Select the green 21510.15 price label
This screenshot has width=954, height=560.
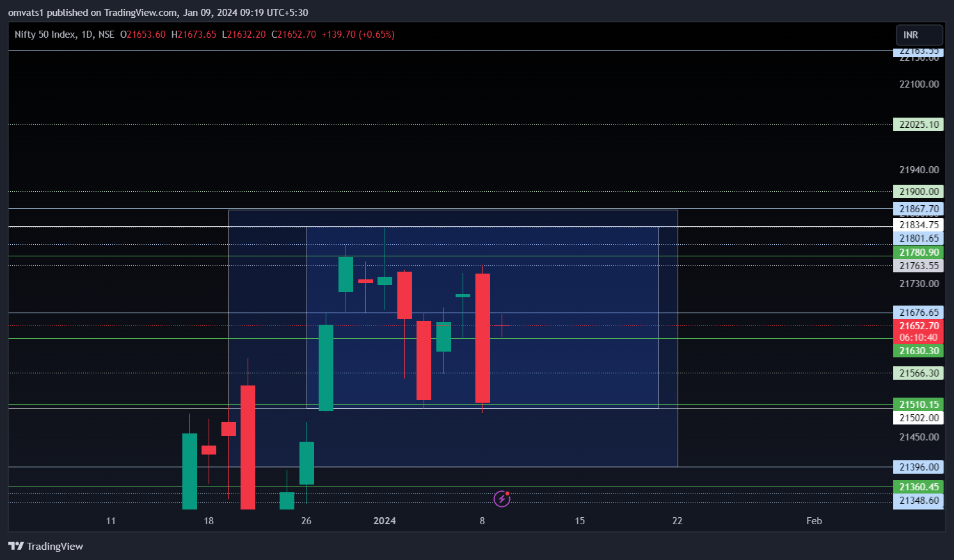[x=918, y=405]
